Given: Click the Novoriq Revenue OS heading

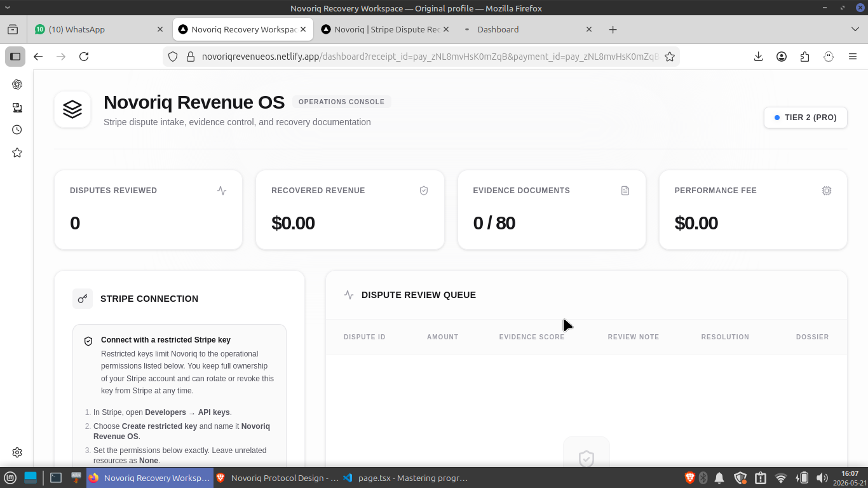Looking at the screenshot, I should pyautogui.click(x=194, y=102).
